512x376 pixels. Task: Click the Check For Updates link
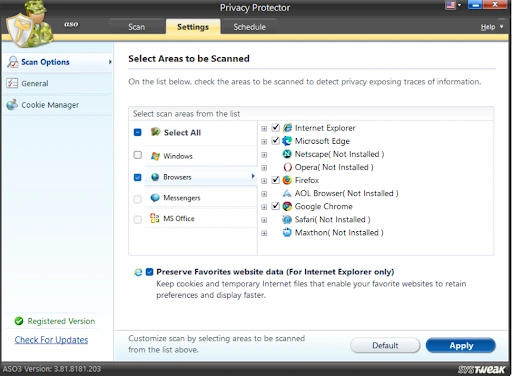[x=51, y=340]
